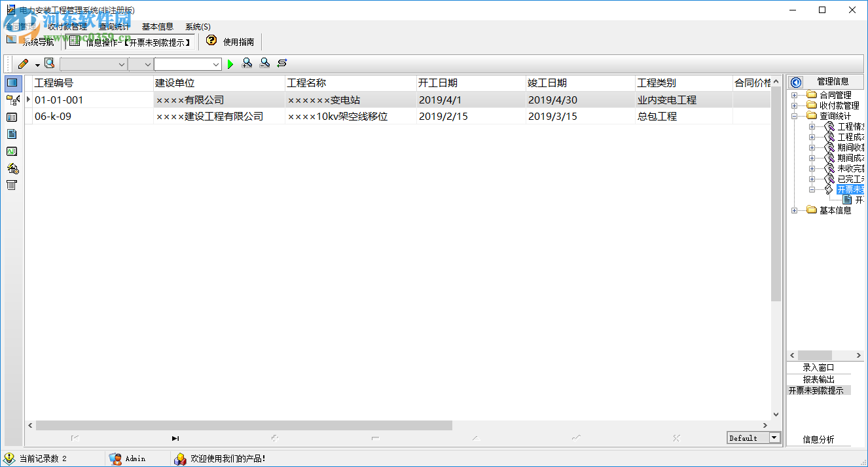The image size is (868, 467).
Task: Click the 开工日期 column header
Action: (x=471, y=83)
